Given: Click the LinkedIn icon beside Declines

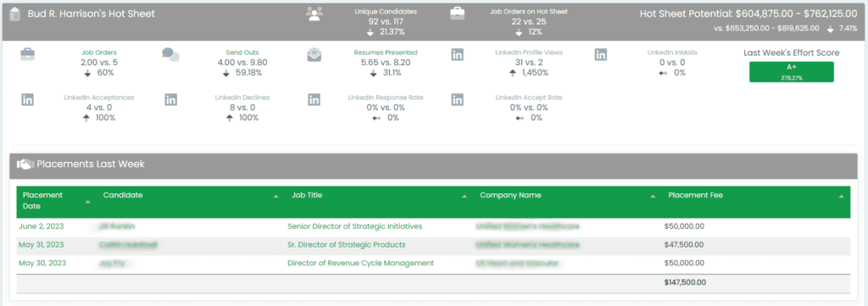Looking at the screenshot, I should tap(171, 100).
